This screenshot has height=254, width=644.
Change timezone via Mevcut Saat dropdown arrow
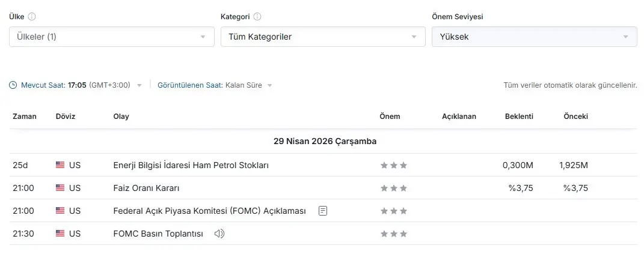140,85
